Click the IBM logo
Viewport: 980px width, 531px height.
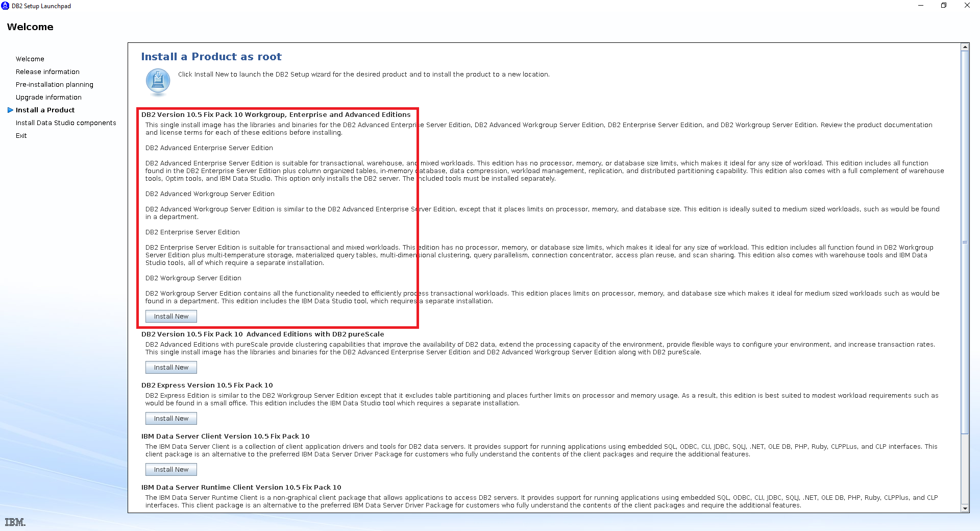pos(15,522)
